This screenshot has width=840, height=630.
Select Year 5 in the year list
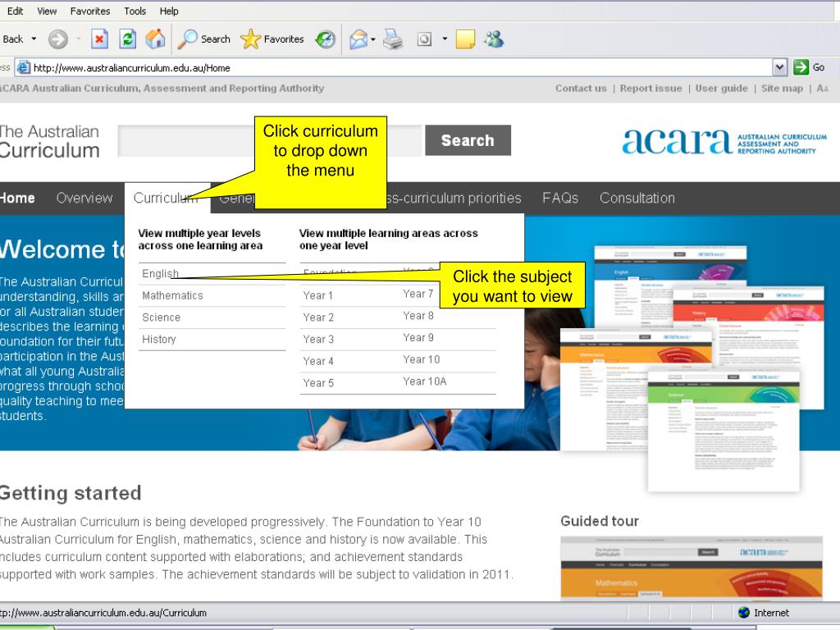pos(318,384)
